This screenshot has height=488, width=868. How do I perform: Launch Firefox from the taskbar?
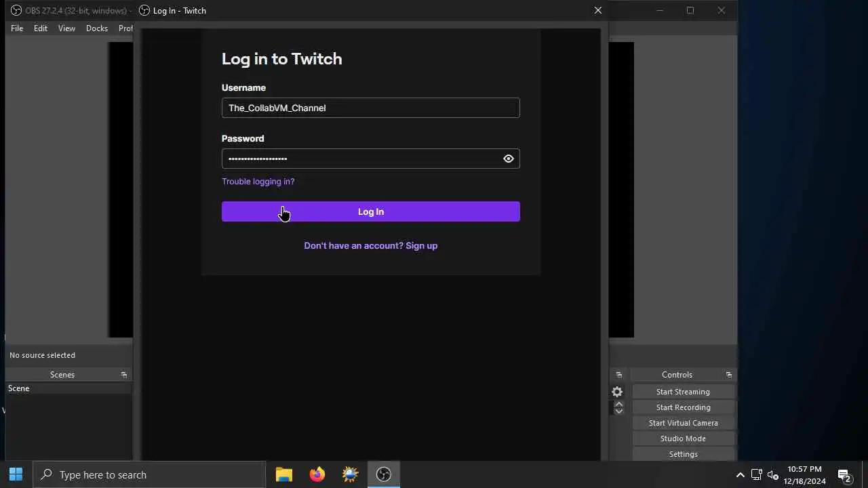pos(317,474)
